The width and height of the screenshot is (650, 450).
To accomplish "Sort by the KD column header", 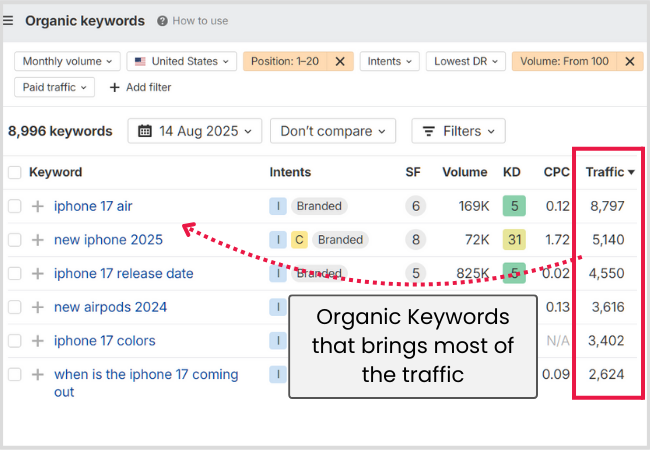I will click(512, 172).
